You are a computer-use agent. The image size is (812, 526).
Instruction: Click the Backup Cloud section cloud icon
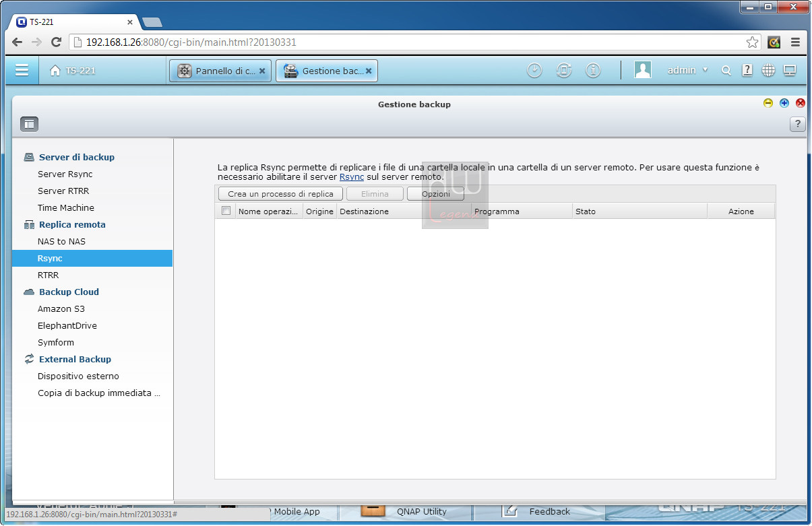tap(29, 292)
